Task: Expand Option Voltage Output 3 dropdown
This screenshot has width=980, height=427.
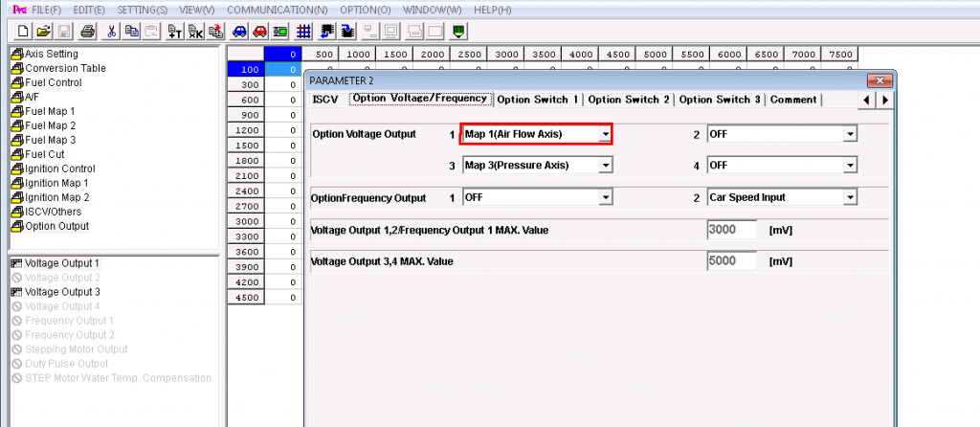Action: pyautogui.click(x=605, y=166)
